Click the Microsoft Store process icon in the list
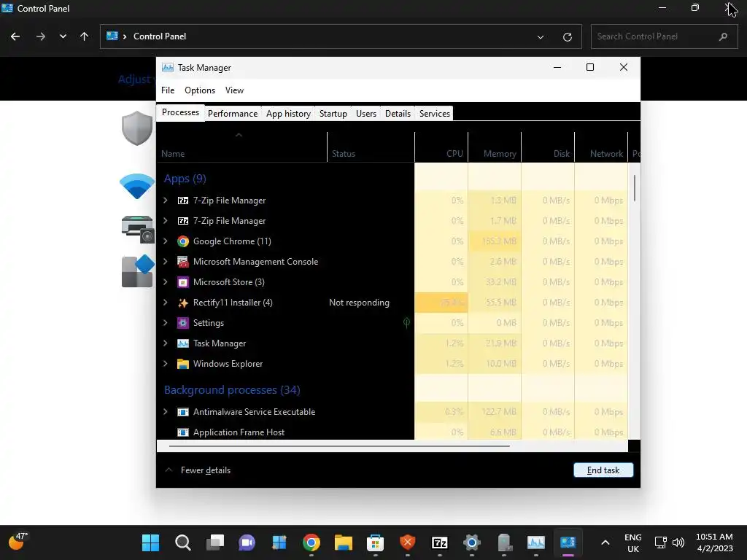747x560 pixels. coord(183,282)
